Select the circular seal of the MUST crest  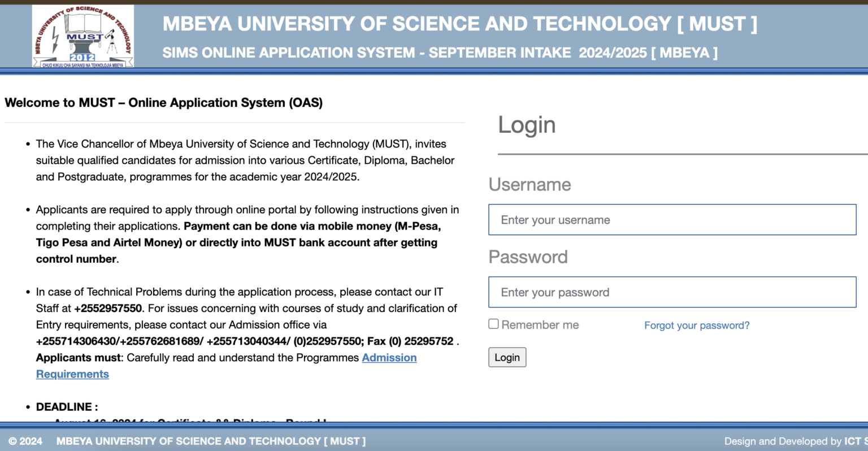coord(83,36)
